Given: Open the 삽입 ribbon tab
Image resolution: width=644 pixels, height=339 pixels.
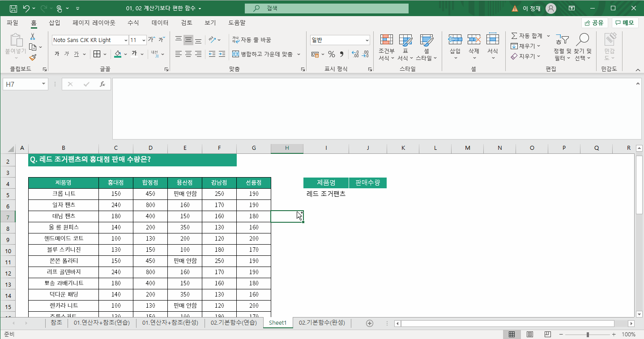Looking at the screenshot, I should coord(55,23).
